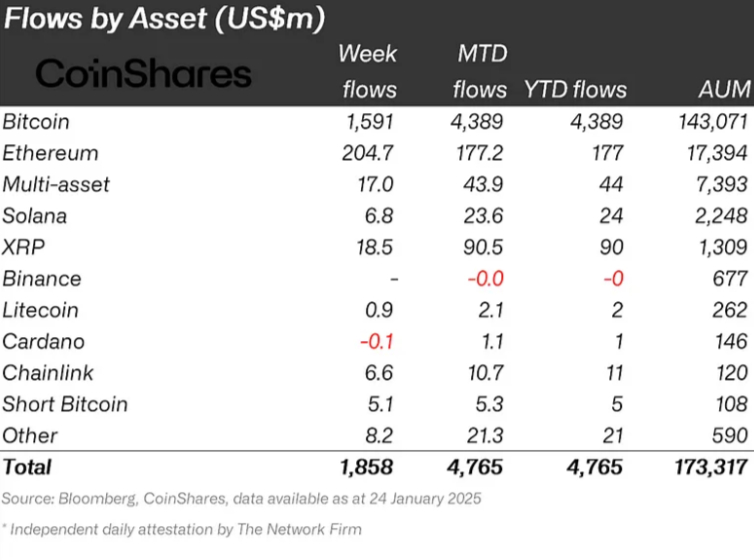
Task: Click the YTD flows column header
Action: 576,89
